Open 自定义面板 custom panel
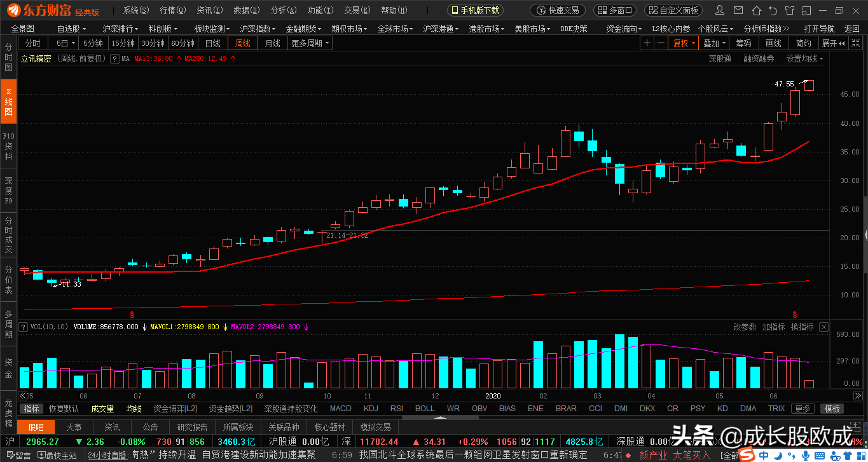868x462 pixels. [x=674, y=10]
